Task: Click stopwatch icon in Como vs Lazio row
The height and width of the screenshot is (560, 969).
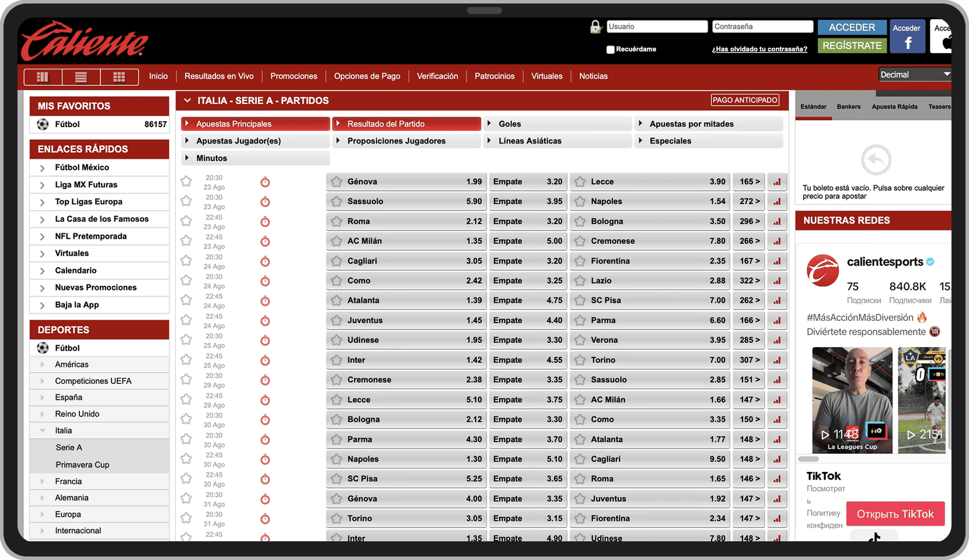Action: click(265, 281)
